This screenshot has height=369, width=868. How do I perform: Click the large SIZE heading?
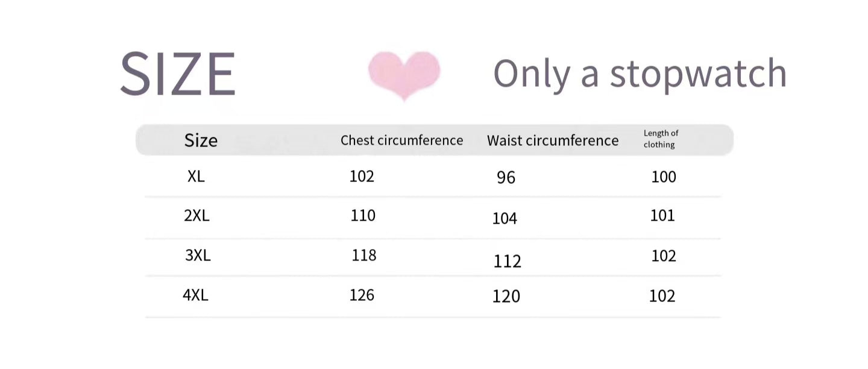(x=178, y=74)
